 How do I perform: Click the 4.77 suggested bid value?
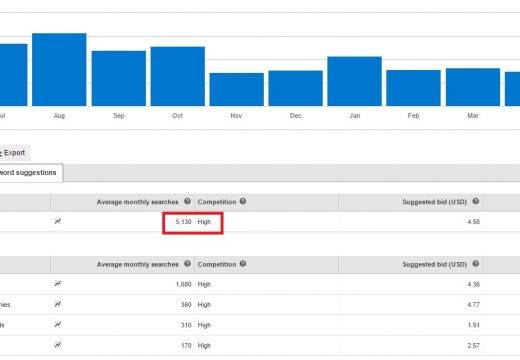click(x=474, y=305)
